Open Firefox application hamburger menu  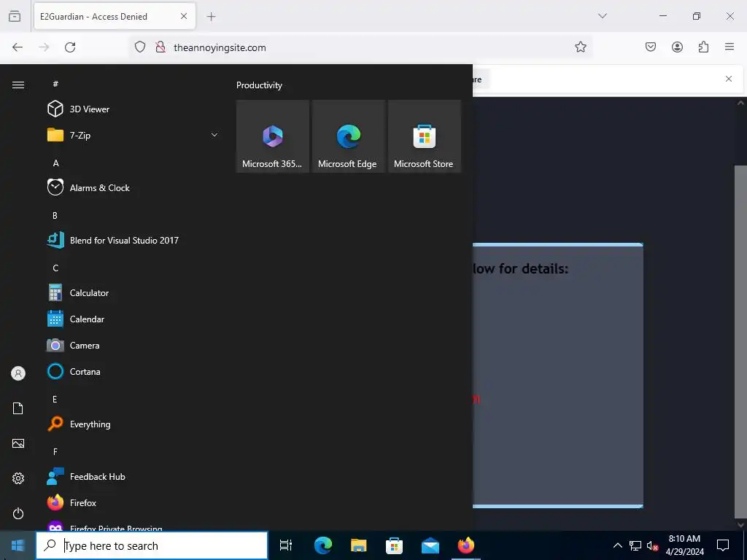click(729, 47)
